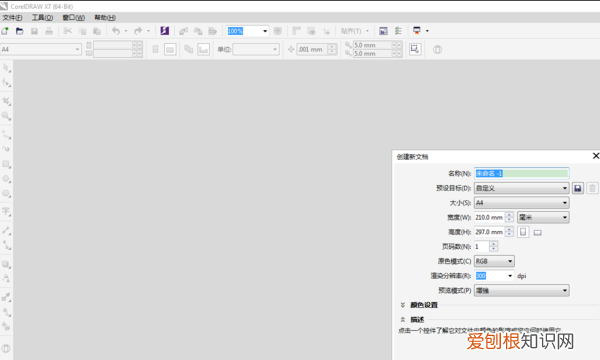Click the Print icon in toolbar
This screenshot has height=360, width=600.
point(49,31)
